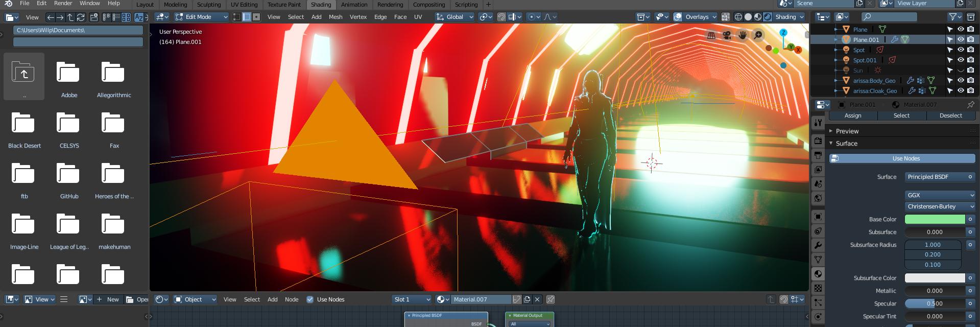
Task: Hide the Spot light in viewport
Action: [961, 50]
